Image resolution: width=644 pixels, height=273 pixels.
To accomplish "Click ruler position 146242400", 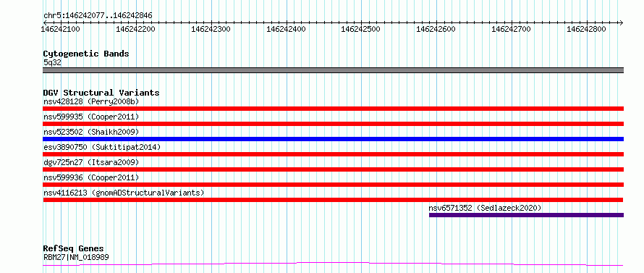I will coord(286,29).
